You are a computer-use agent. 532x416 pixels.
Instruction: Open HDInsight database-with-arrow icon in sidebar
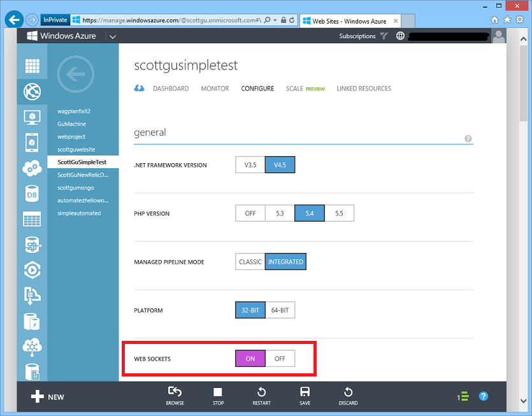[x=32, y=245]
